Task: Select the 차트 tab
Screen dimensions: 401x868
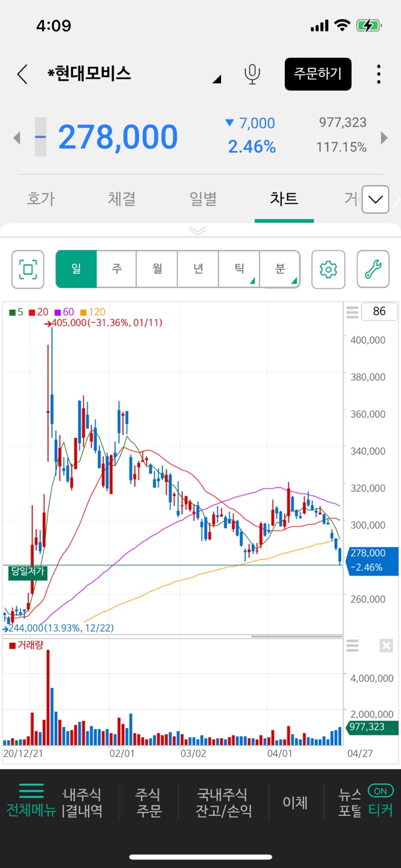Action: pos(284,199)
